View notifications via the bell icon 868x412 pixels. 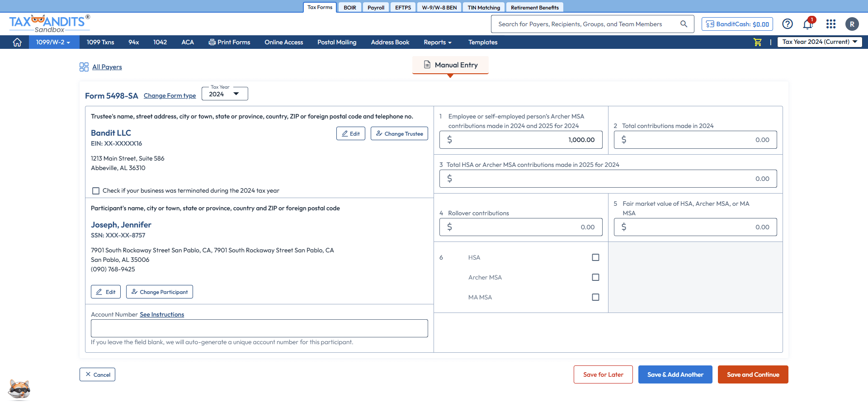click(x=808, y=24)
